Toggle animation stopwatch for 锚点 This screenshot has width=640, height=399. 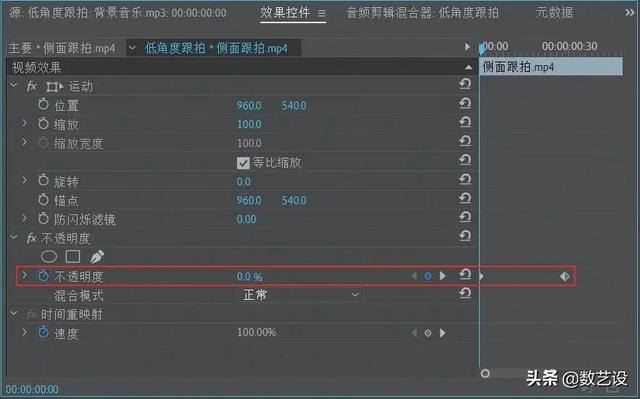(43, 199)
